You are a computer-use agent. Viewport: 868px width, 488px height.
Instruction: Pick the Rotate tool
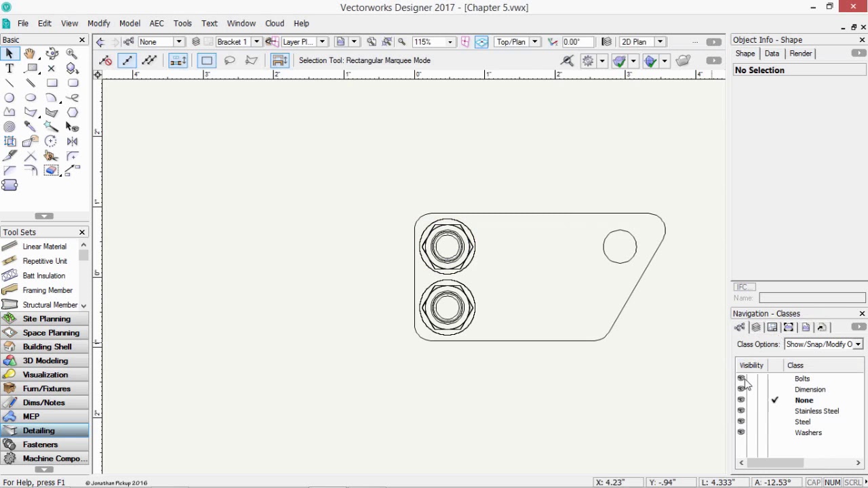point(52,141)
